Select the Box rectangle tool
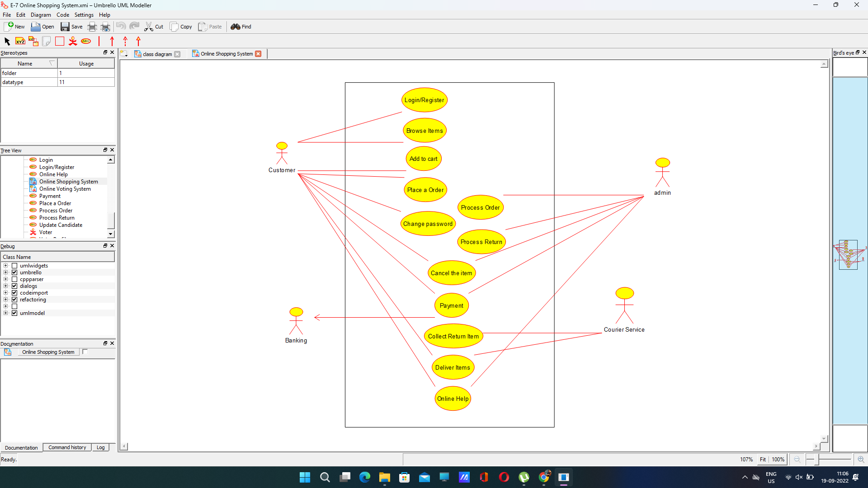 tap(59, 41)
